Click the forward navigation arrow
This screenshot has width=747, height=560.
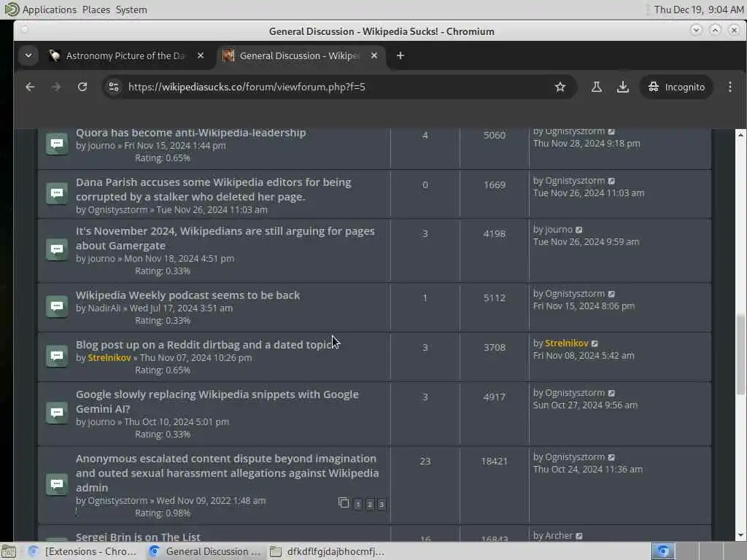pyautogui.click(x=55, y=87)
